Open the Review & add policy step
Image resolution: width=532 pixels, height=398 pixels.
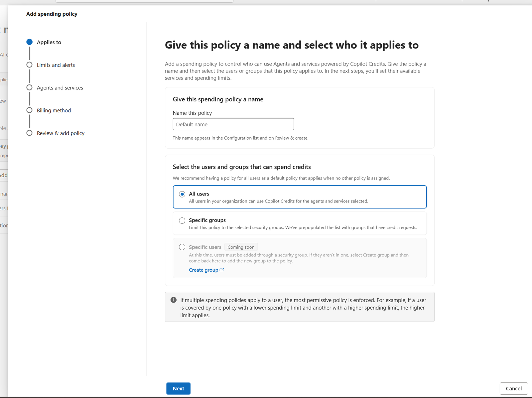(61, 133)
